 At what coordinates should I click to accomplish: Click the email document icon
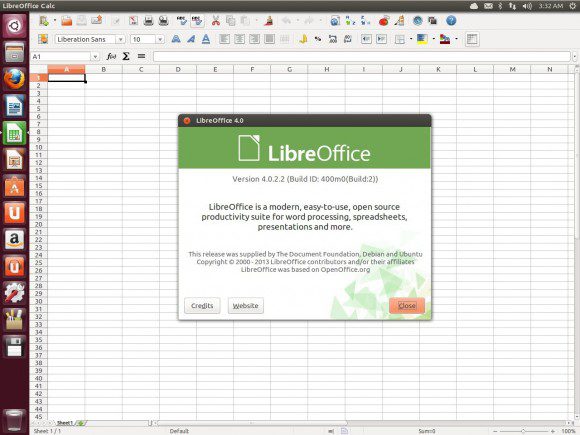(97, 21)
